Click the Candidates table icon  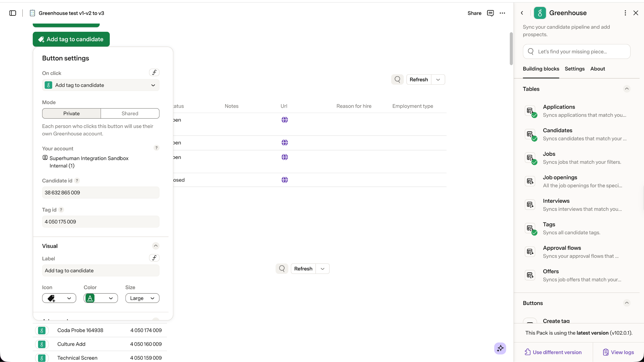[530, 134]
